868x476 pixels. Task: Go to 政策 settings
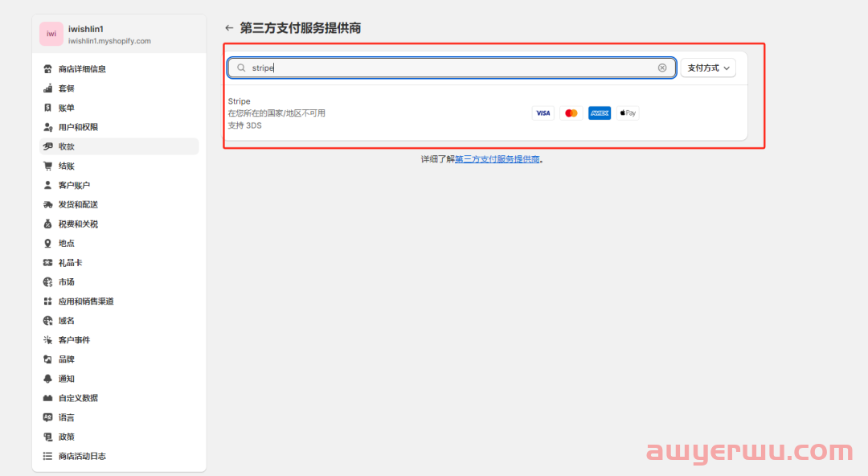tap(119, 437)
